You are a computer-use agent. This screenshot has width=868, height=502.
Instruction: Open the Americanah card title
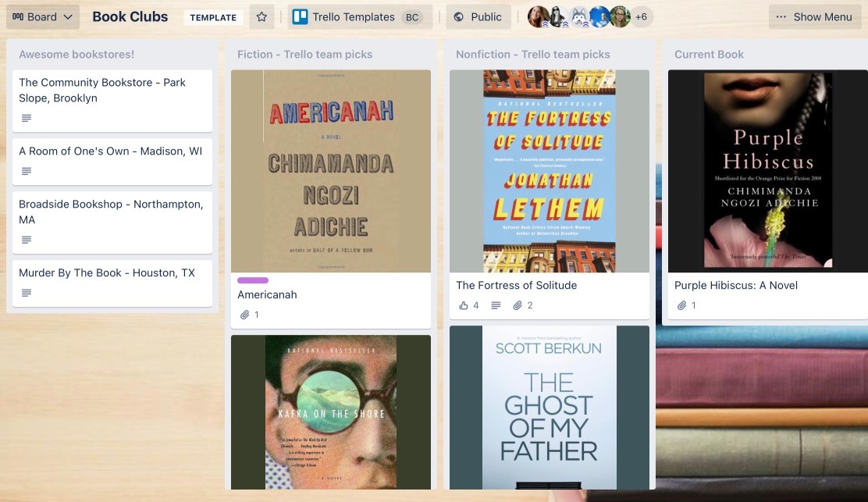[268, 294]
